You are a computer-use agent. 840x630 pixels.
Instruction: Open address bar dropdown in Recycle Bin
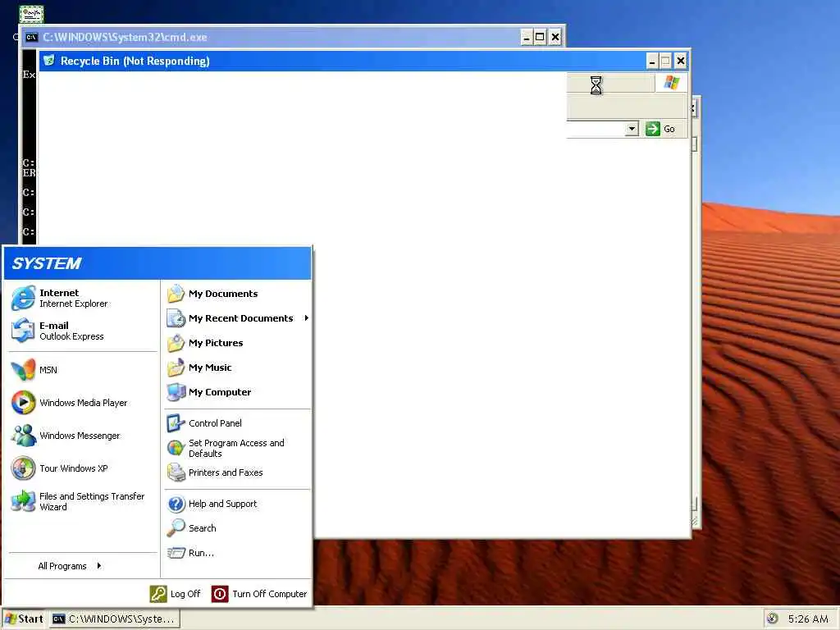[632, 129]
